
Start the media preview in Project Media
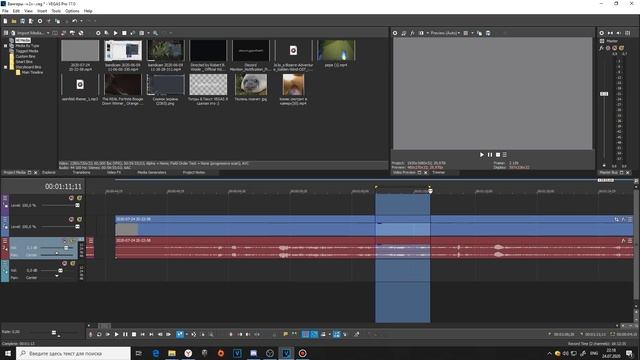(116, 33)
